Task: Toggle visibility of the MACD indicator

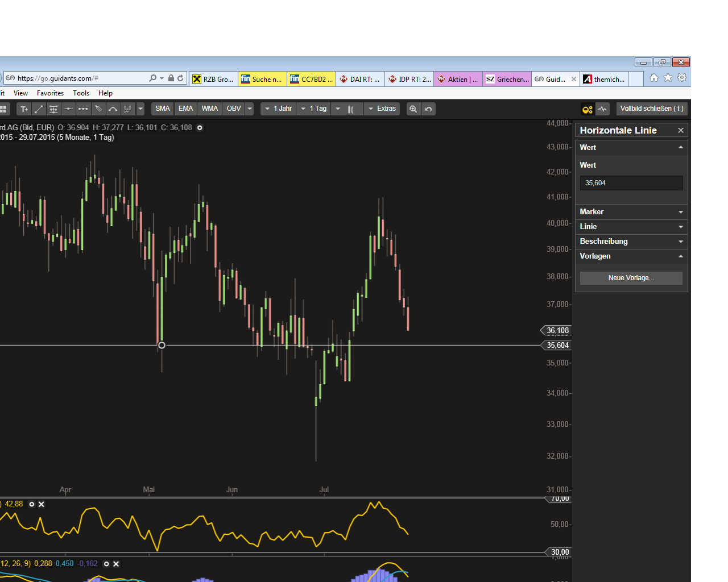Action: pos(106,563)
